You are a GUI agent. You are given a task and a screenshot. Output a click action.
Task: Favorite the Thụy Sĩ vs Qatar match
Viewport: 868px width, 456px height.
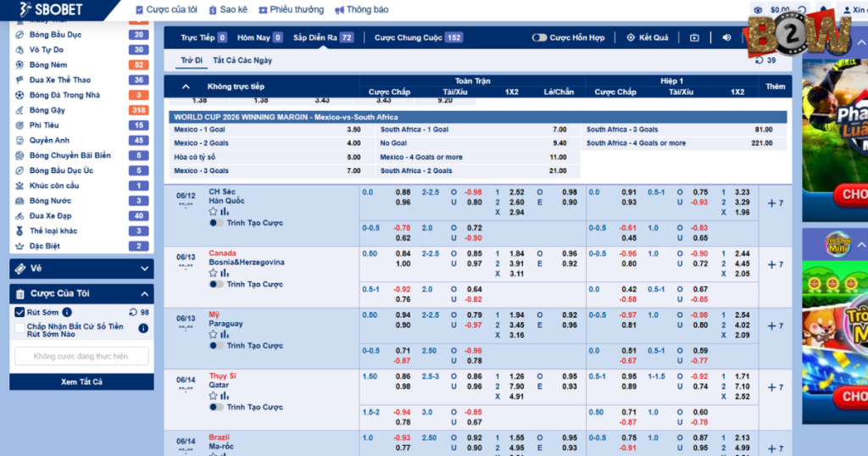coord(213,396)
